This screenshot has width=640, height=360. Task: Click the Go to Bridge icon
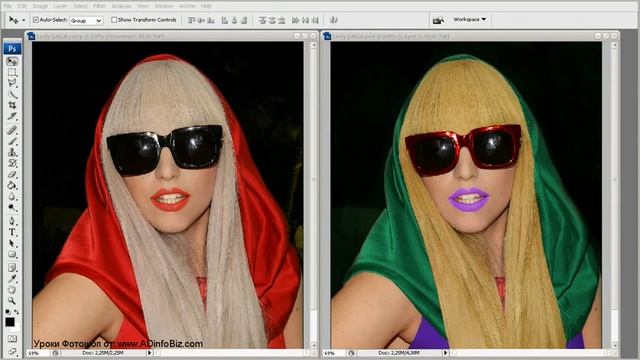click(x=438, y=20)
